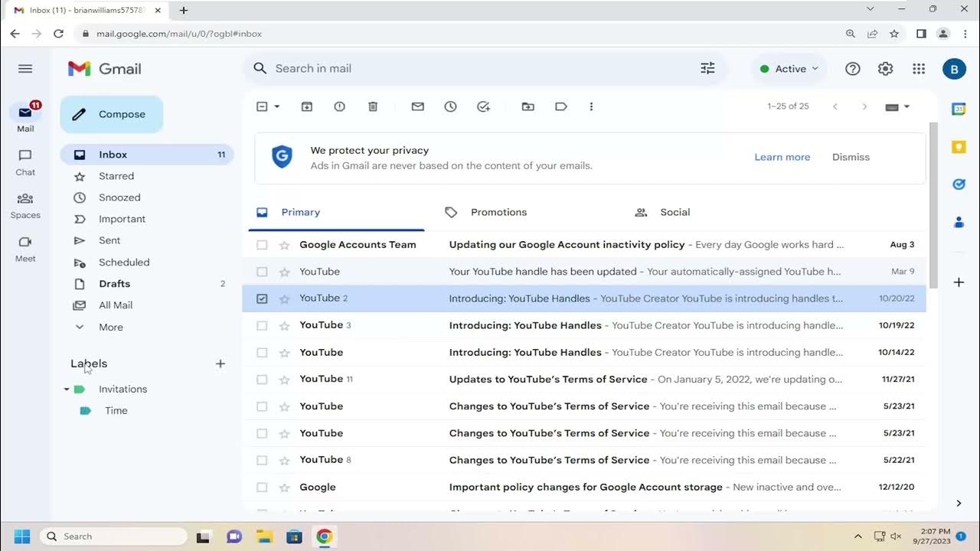
Task: Open Google Contacts side panel icon
Action: [x=959, y=222]
